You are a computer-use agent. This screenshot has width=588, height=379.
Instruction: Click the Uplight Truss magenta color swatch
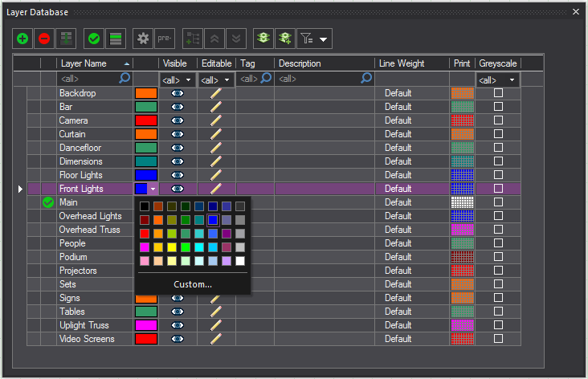tap(146, 325)
